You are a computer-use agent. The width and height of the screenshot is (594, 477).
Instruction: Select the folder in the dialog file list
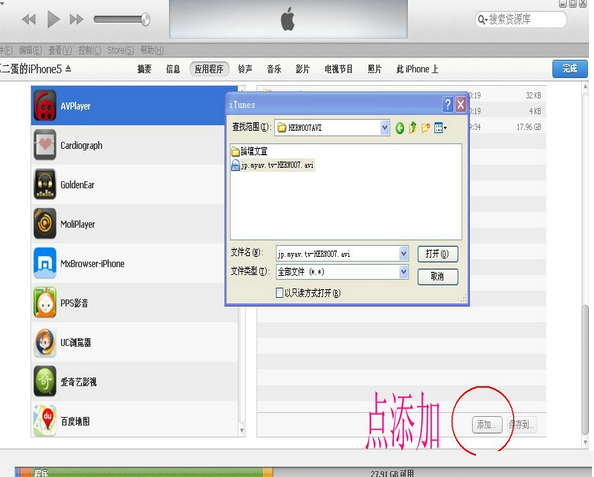click(x=249, y=151)
